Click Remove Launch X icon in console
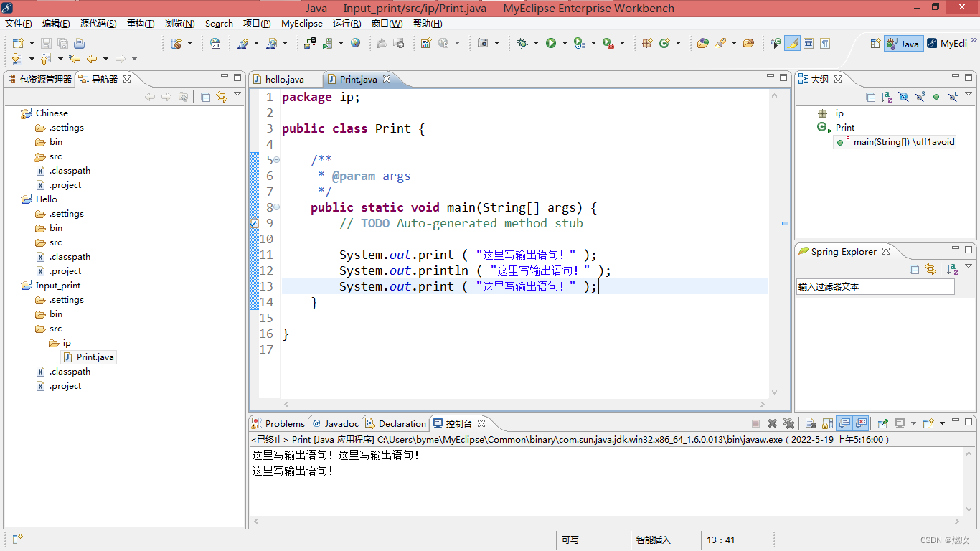The width and height of the screenshot is (980, 551). click(772, 423)
